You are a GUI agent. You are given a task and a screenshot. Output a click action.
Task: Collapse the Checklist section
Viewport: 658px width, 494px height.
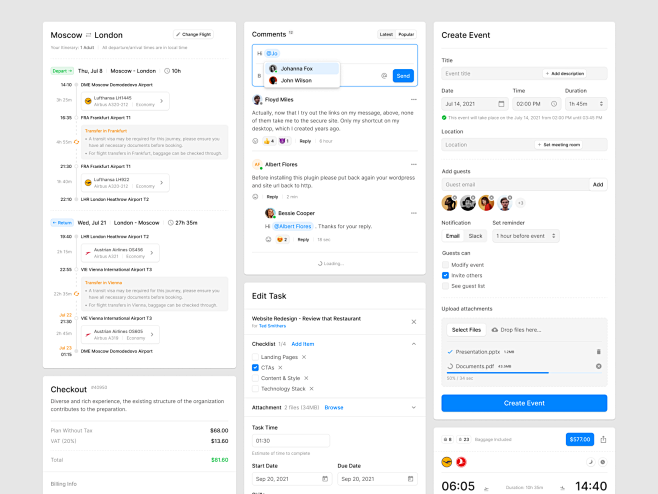(414, 344)
